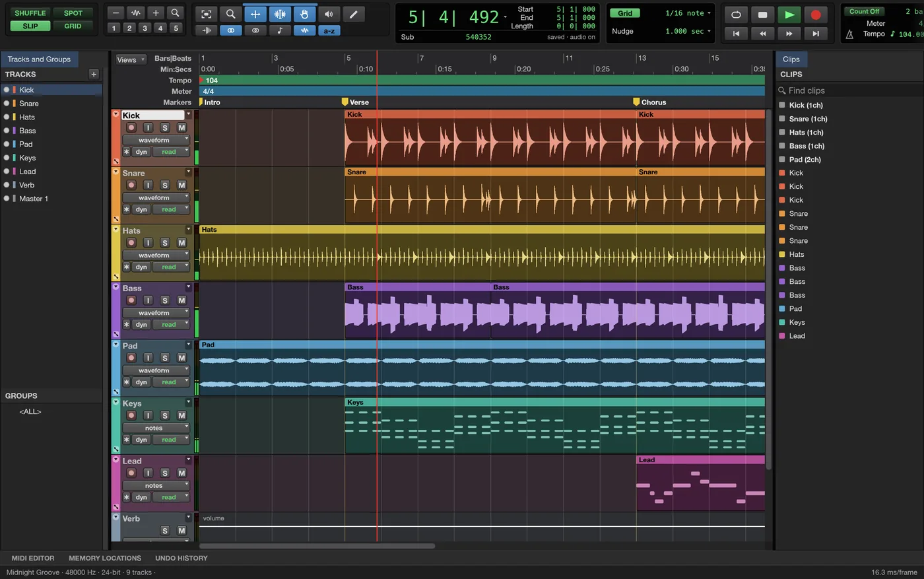Open the UNDO HISTORY tab
The height and width of the screenshot is (579, 924).
(181, 558)
